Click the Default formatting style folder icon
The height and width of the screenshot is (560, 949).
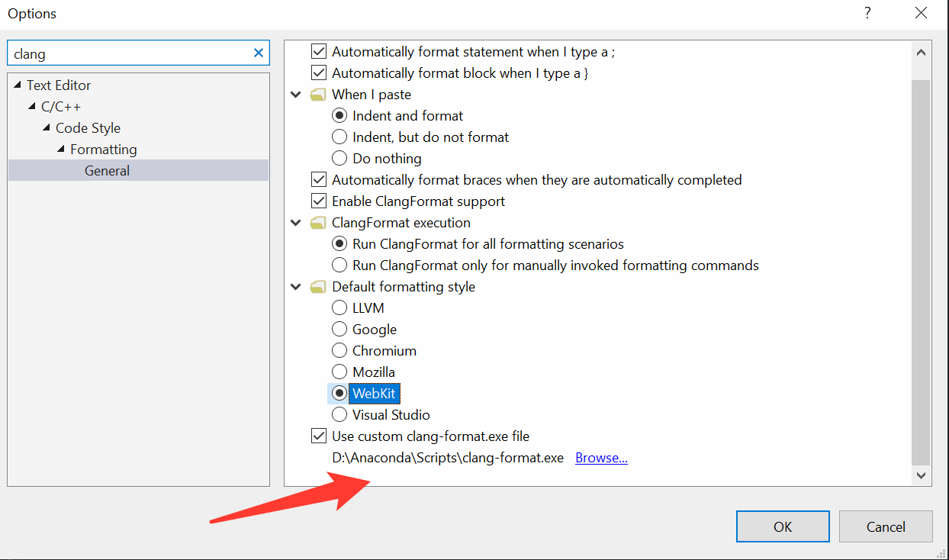click(317, 287)
